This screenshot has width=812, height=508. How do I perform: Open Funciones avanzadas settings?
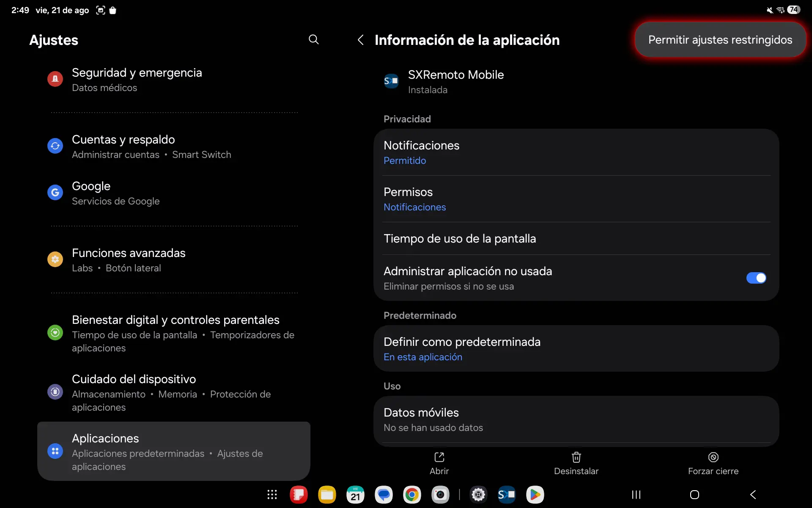174,260
